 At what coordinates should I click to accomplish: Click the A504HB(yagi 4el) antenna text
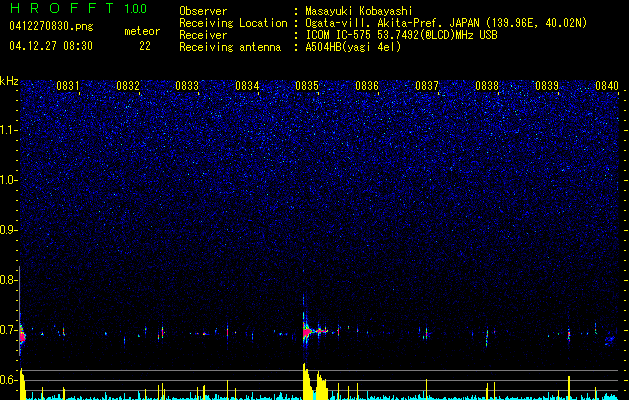[353, 47]
